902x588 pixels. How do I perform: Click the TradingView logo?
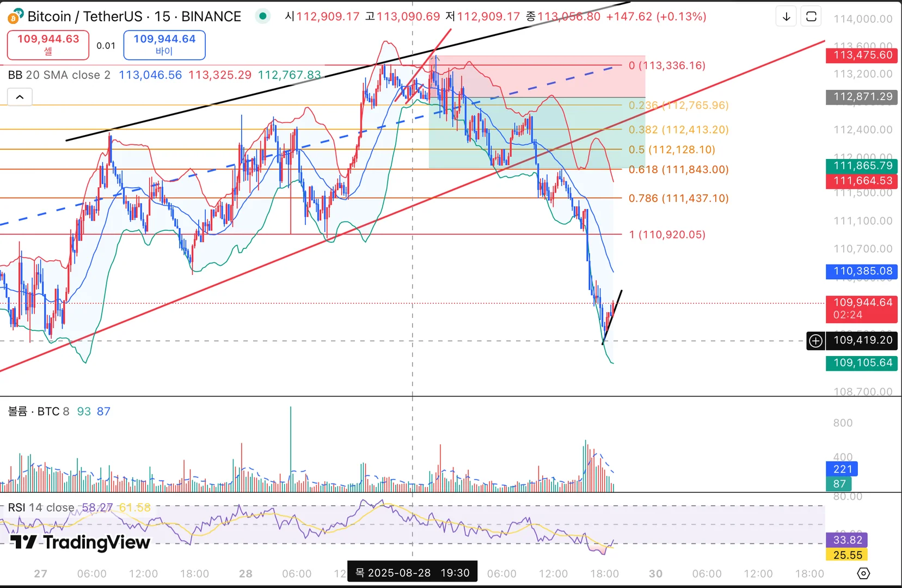coord(80,542)
